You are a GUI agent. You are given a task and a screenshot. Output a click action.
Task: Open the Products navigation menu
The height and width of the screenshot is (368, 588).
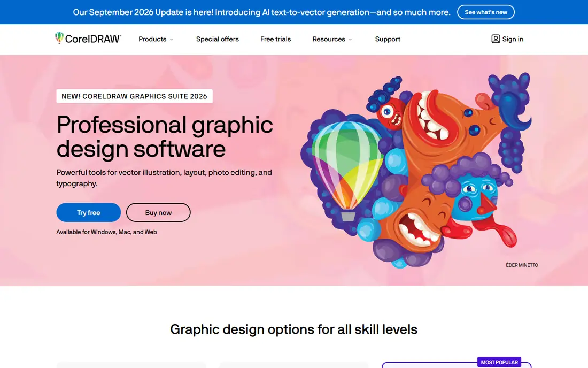(152, 39)
